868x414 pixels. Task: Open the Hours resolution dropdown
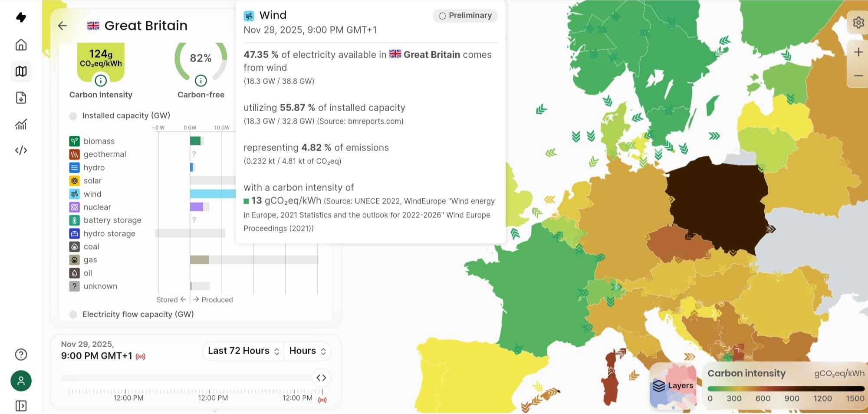(307, 351)
